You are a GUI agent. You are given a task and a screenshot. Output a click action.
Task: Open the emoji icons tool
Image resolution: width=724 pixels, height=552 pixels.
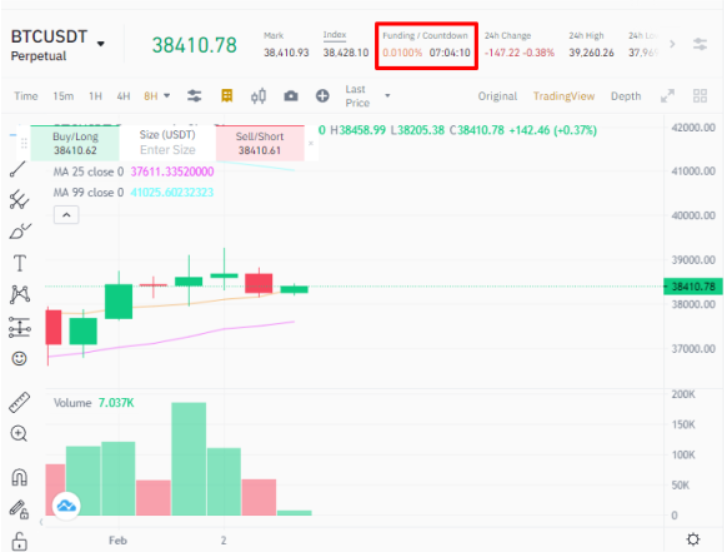click(x=19, y=358)
